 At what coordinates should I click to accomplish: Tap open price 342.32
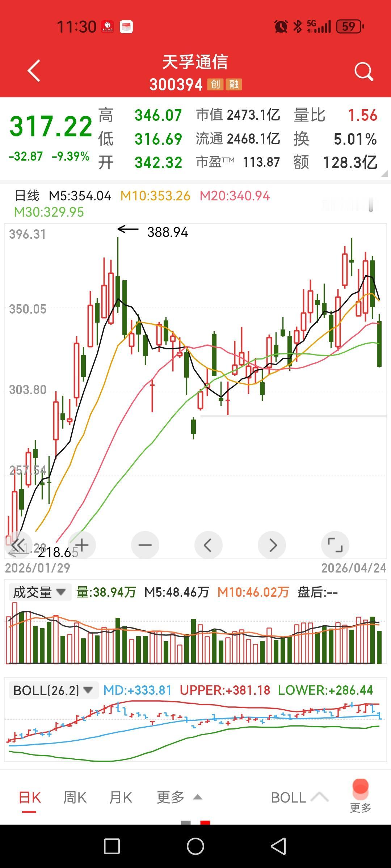158,162
